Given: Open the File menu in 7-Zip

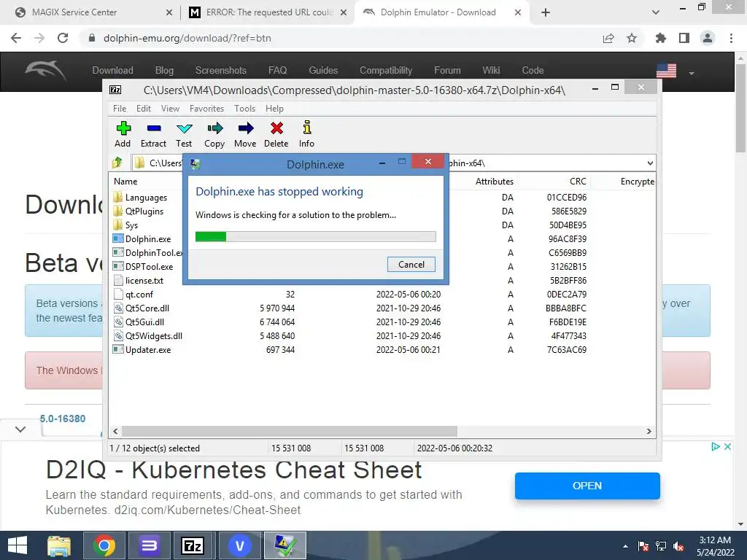Looking at the screenshot, I should click(x=120, y=109).
